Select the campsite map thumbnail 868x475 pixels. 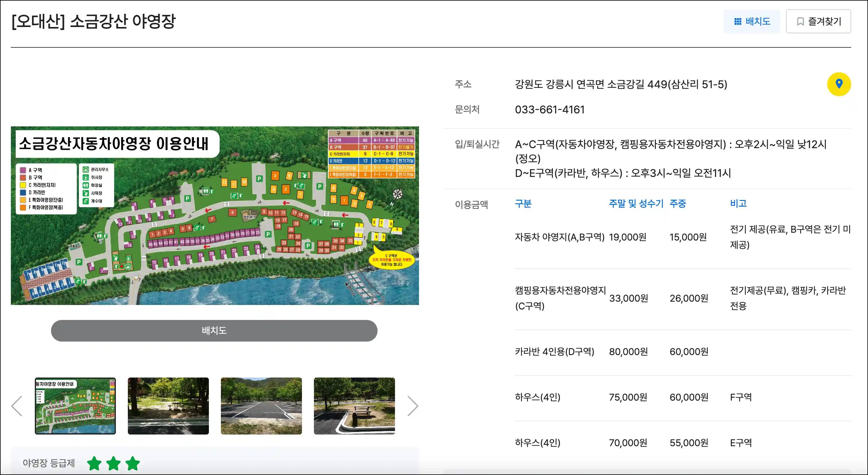tap(75, 406)
